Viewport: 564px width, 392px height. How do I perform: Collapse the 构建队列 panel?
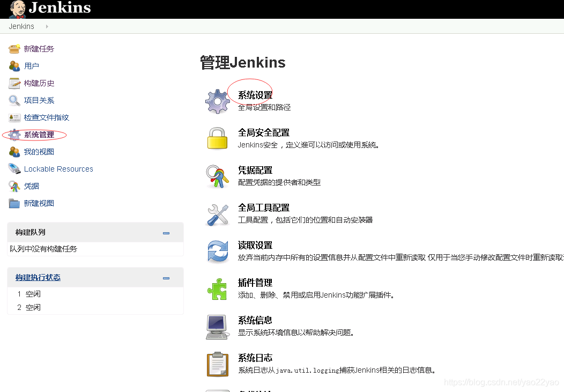(x=166, y=233)
